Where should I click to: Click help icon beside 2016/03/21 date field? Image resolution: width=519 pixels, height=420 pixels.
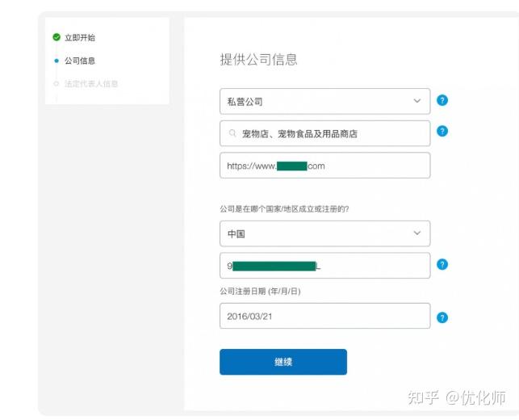click(x=442, y=317)
